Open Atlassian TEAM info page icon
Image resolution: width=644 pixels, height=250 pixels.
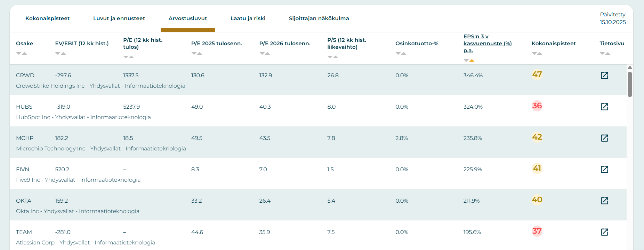coord(604,232)
